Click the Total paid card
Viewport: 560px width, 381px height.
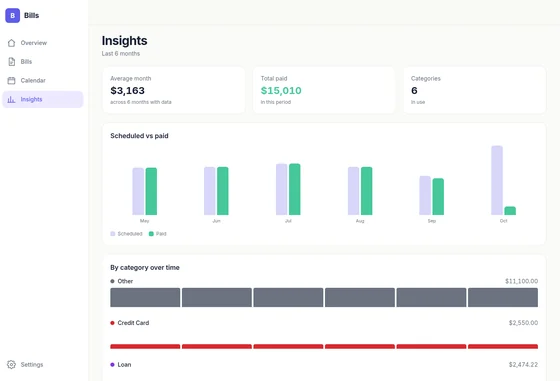click(324, 90)
